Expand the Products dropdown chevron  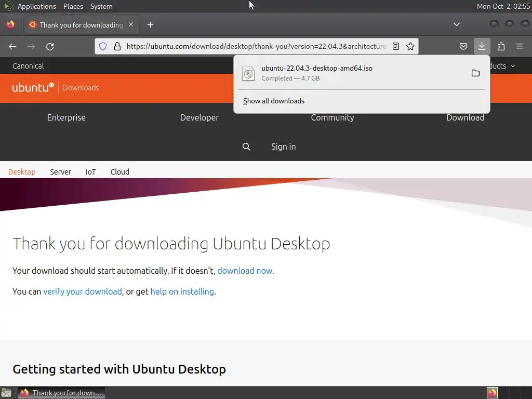[513, 66]
